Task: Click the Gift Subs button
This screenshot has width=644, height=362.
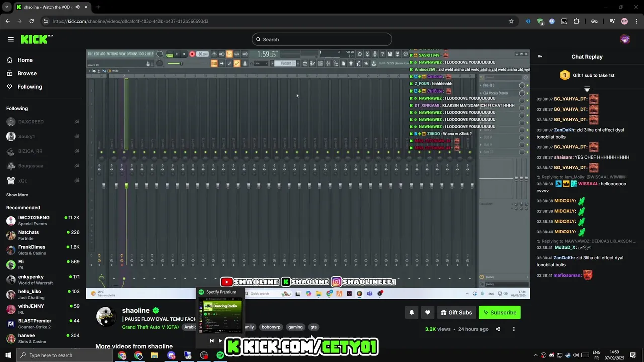Action: 456,312
